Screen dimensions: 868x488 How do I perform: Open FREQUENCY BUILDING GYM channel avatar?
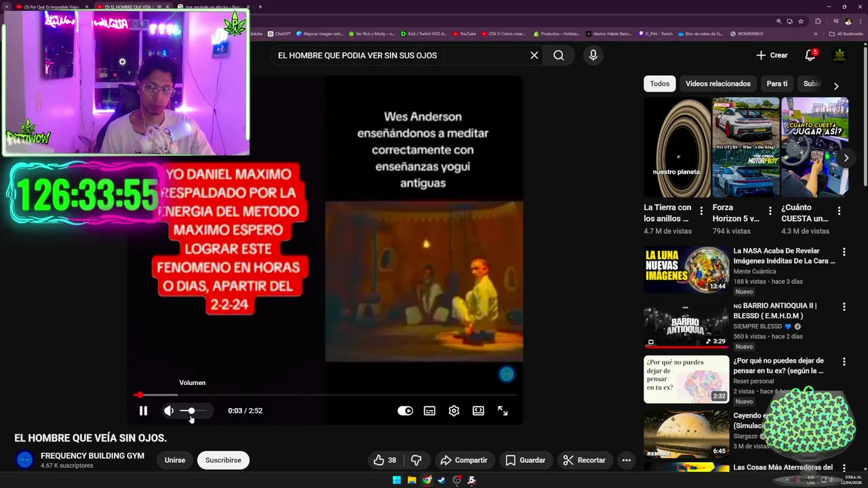click(24, 460)
